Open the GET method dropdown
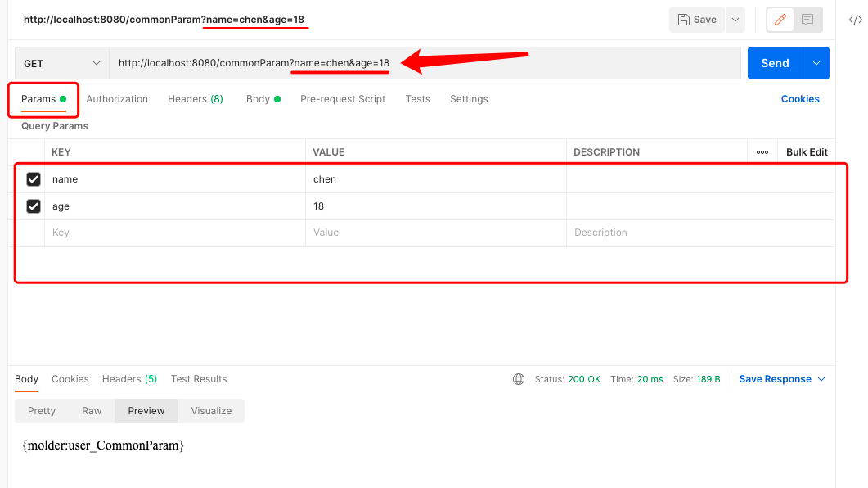The height and width of the screenshot is (488, 868). click(61, 63)
